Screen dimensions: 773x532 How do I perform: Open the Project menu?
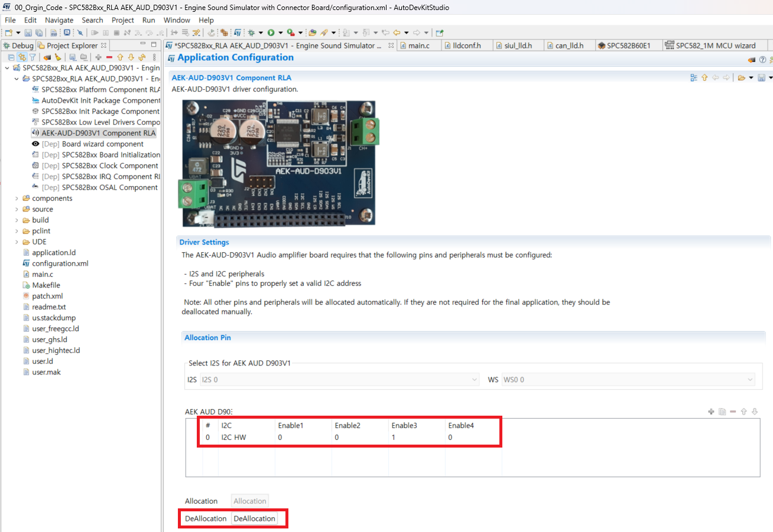point(122,19)
